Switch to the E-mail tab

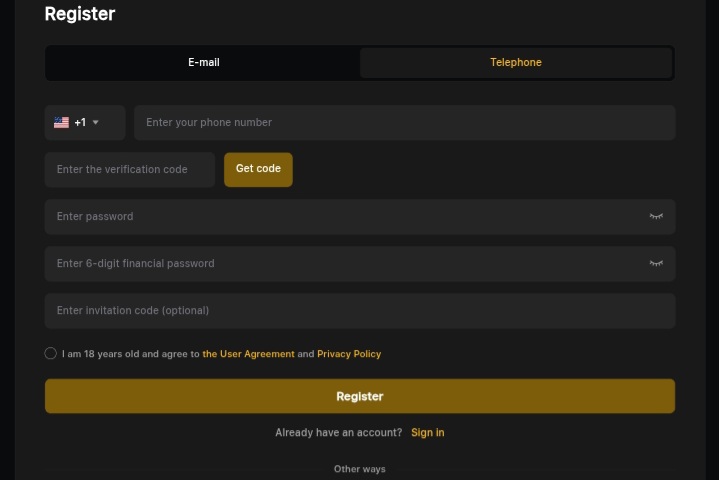point(204,62)
